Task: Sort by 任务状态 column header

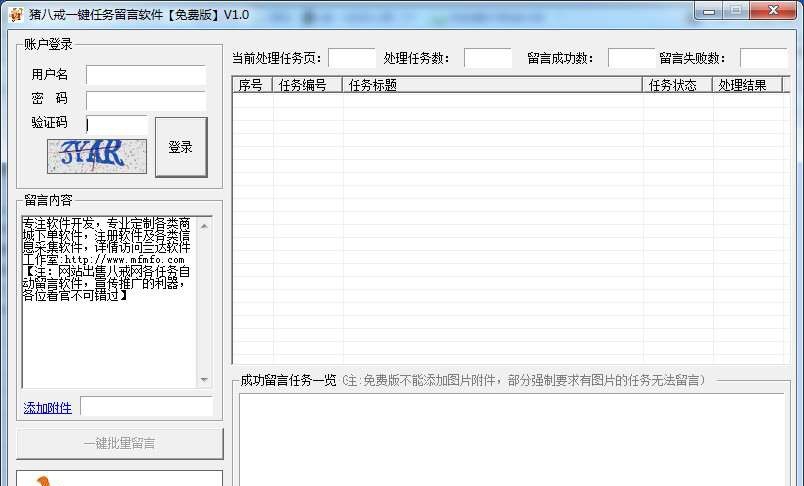Action: (677, 85)
